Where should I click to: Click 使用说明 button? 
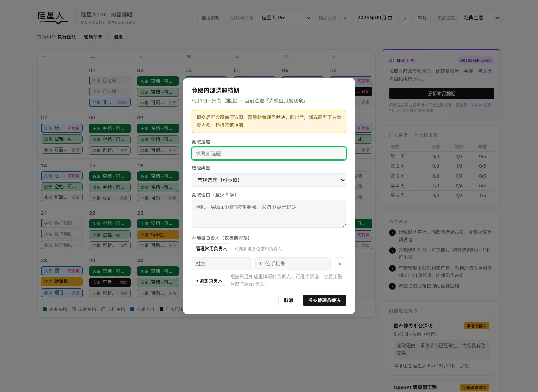(x=211, y=18)
